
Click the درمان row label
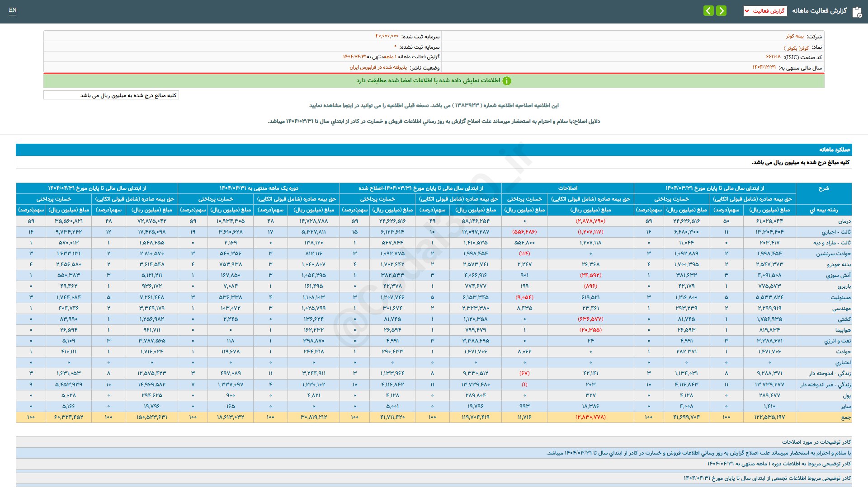tap(844, 221)
